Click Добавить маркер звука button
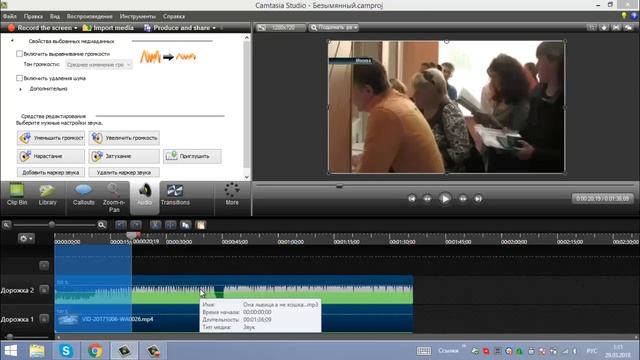This screenshot has width=640, height=360. [51, 172]
